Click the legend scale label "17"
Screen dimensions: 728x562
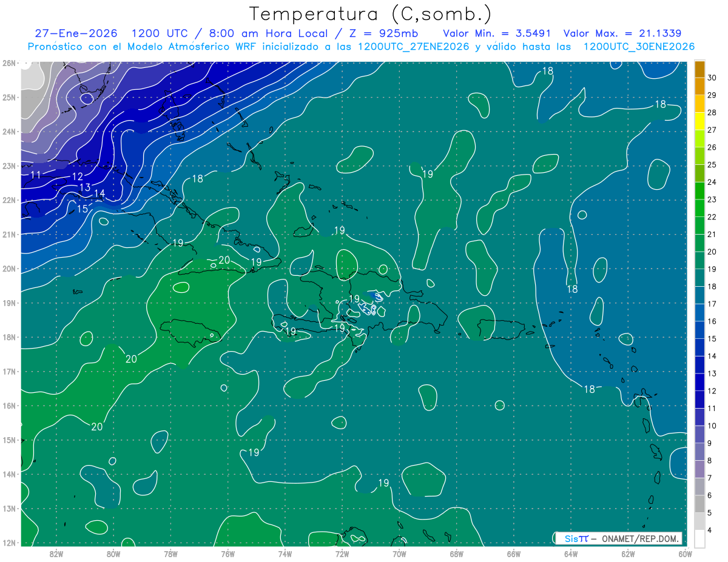pyautogui.click(x=712, y=304)
